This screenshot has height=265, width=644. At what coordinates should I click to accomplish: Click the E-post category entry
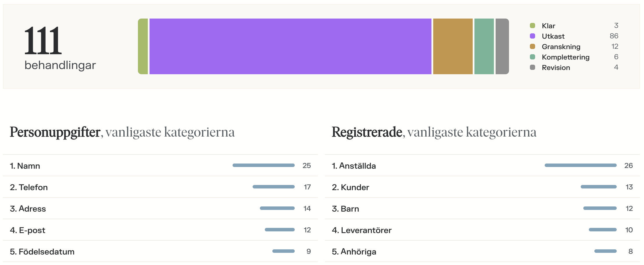[160, 230]
